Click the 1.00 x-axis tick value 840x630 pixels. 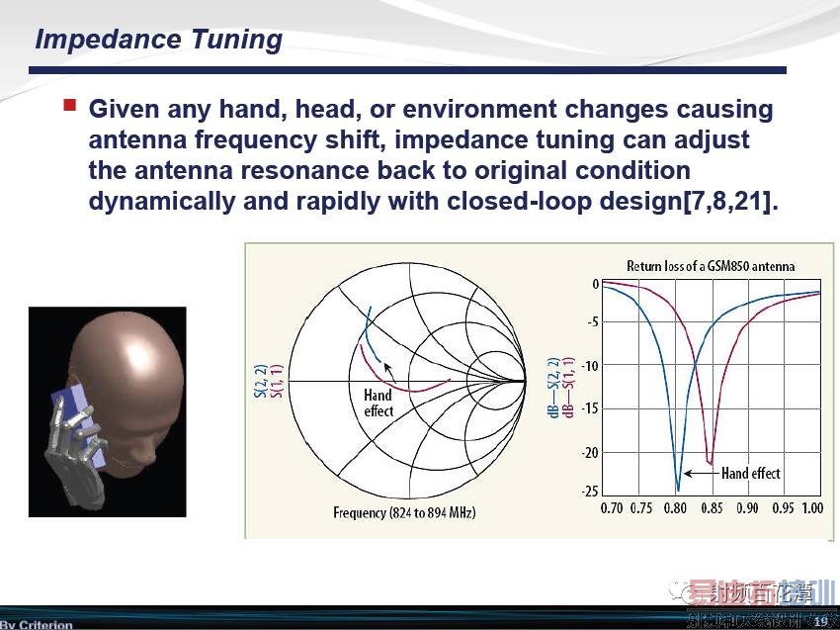coord(812,507)
